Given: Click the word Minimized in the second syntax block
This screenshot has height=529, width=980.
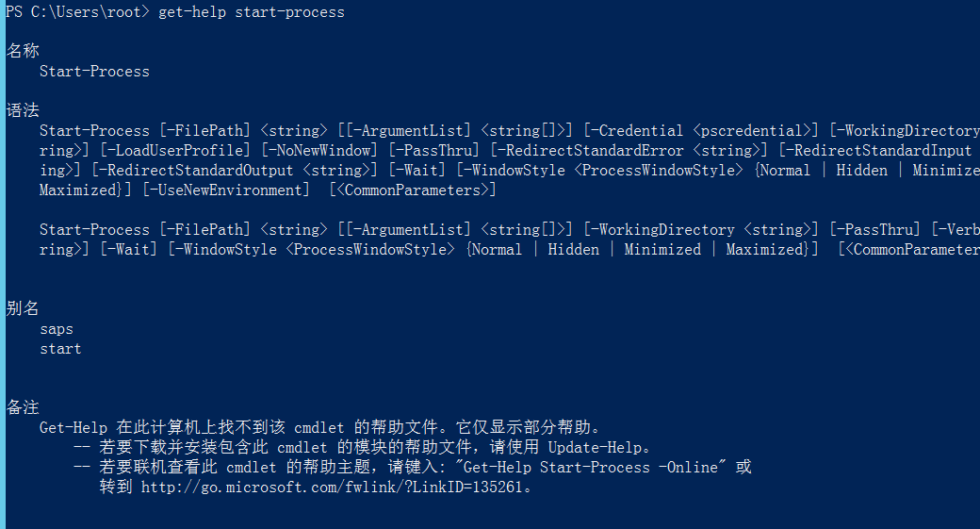Looking at the screenshot, I should (x=662, y=250).
